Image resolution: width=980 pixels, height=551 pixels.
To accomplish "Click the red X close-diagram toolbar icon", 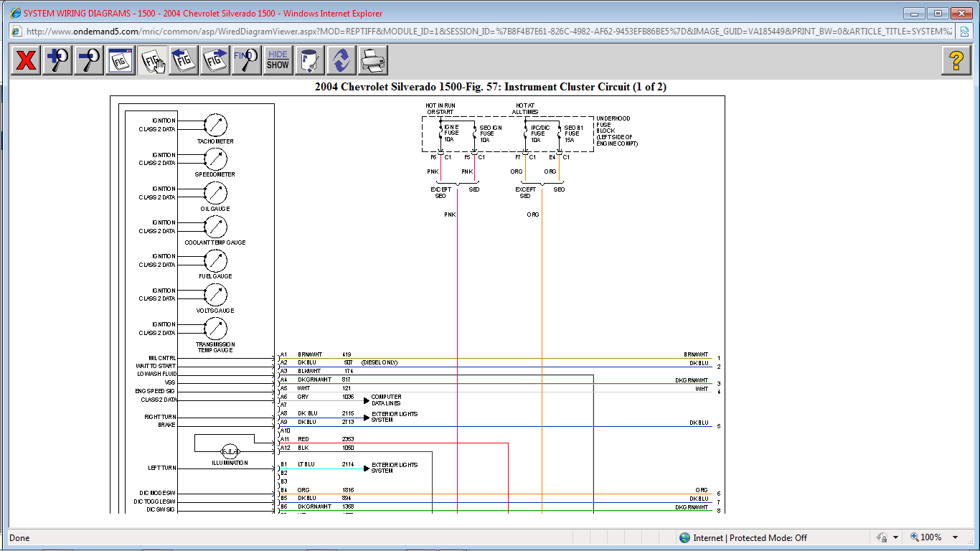I will (x=26, y=60).
